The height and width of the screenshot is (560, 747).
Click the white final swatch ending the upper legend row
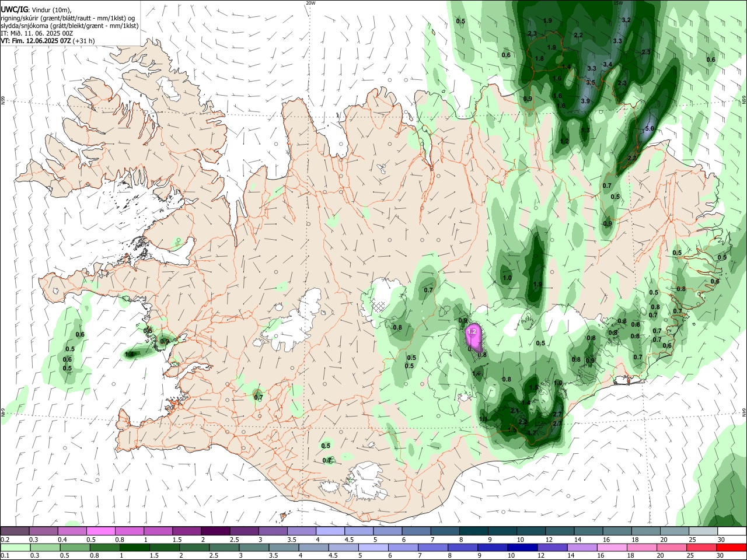(732, 531)
